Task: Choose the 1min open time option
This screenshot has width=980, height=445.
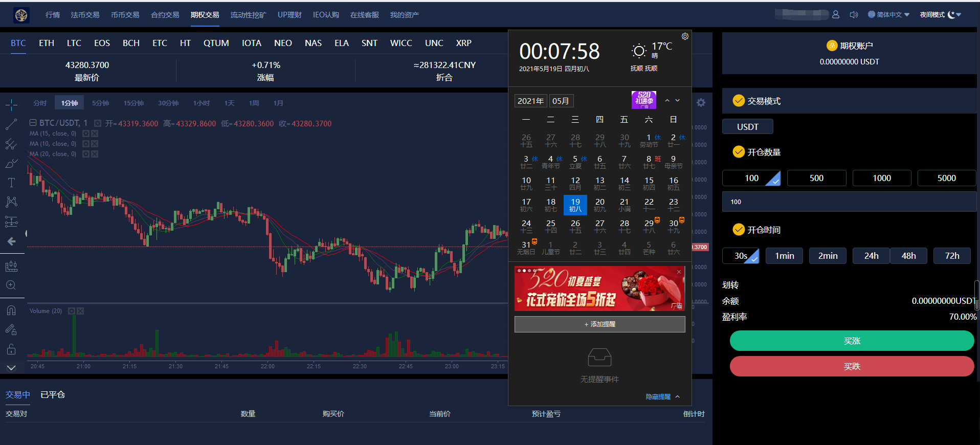Action: click(784, 256)
